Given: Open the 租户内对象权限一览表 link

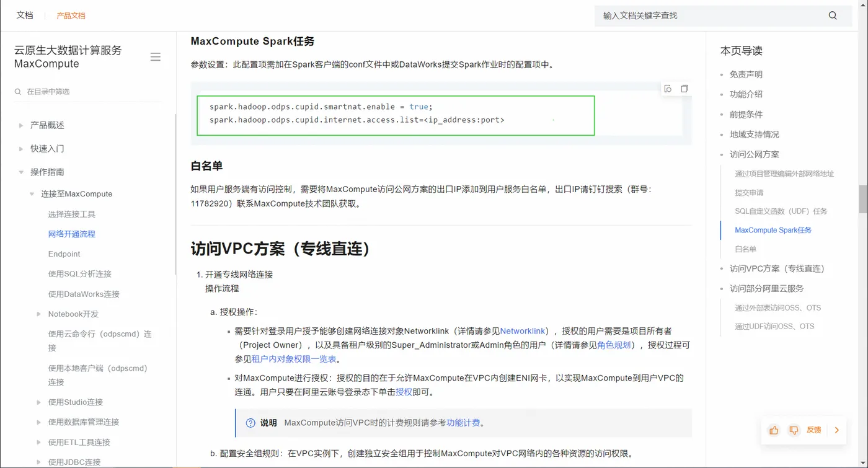Looking at the screenshot, I should point(294,359).
